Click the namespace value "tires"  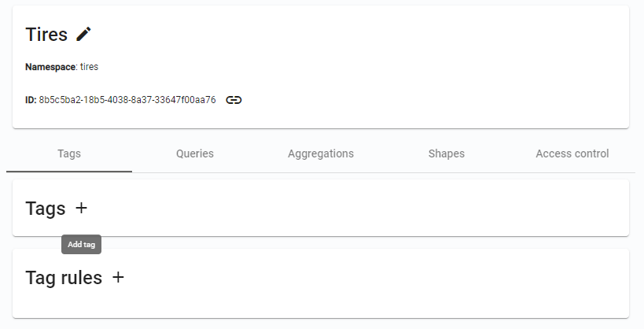click(90, 67)
